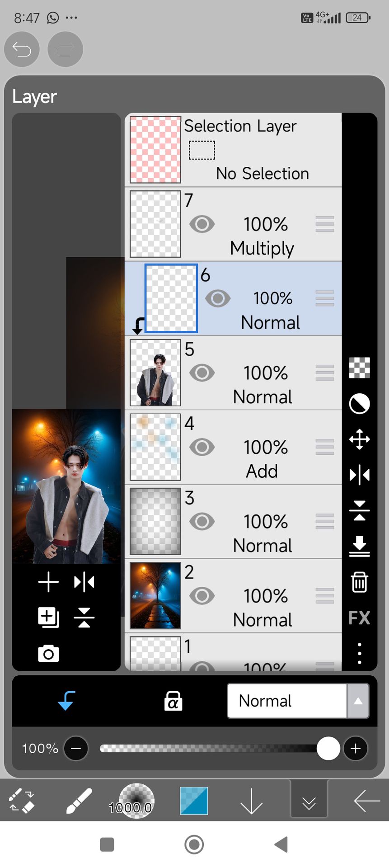
Task: Tap the WhatsApp notification icon
Action: 53,18
